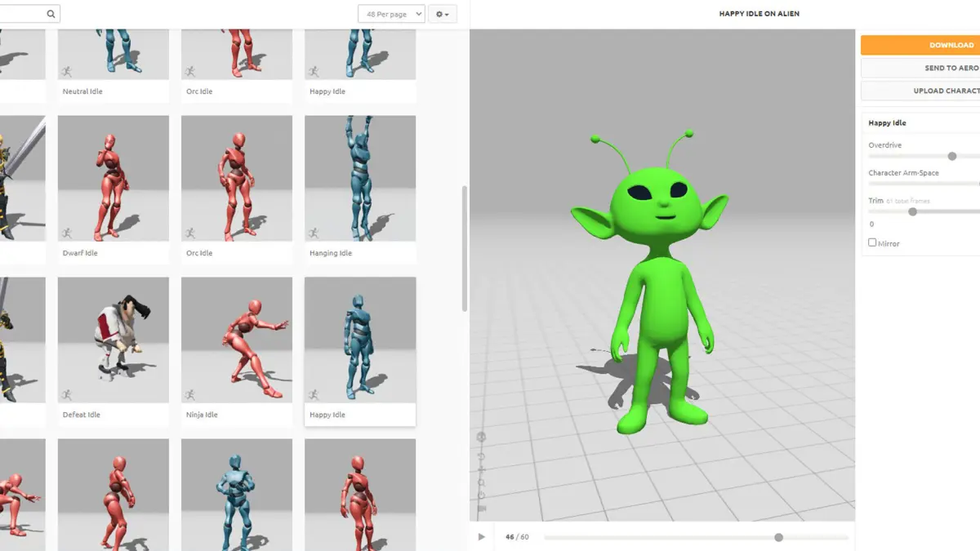This screenshot has height=551, width=980.
Task: Select the highlighted Happy Idle thumbnail under Hanging Idle
Action: (360, 340)
